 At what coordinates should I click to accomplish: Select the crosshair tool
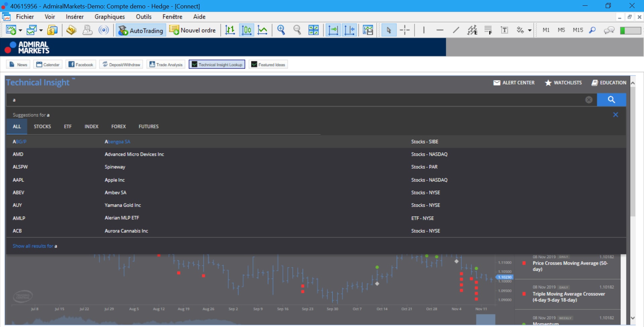(405, 30)
